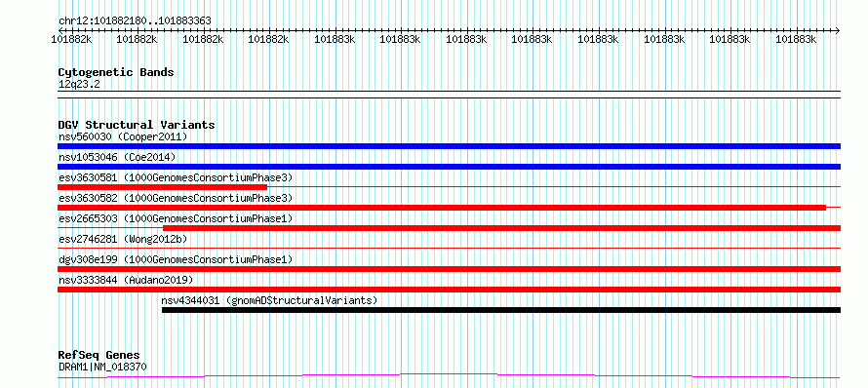Click the red nsv3333844 variant bar
The width and height of the screenshot is (868, 388).
(449, 290)
